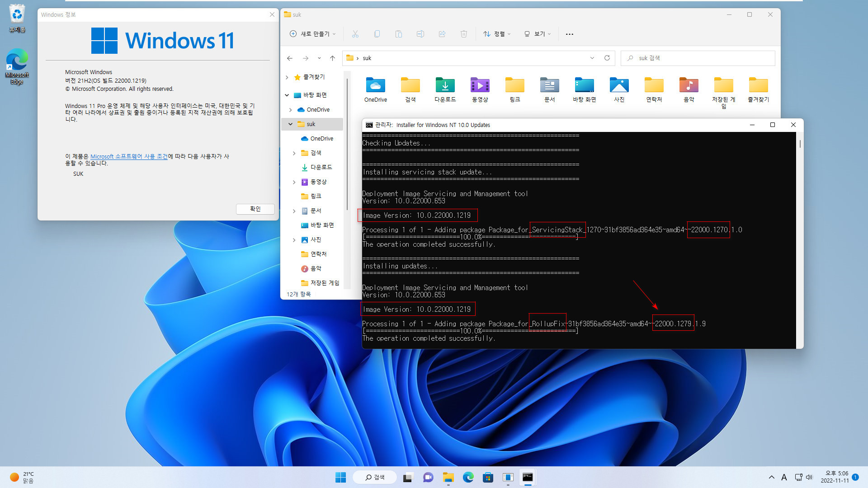
Task: Click the Cut icon in Explorer toolbar
Action: coord(355,34)
